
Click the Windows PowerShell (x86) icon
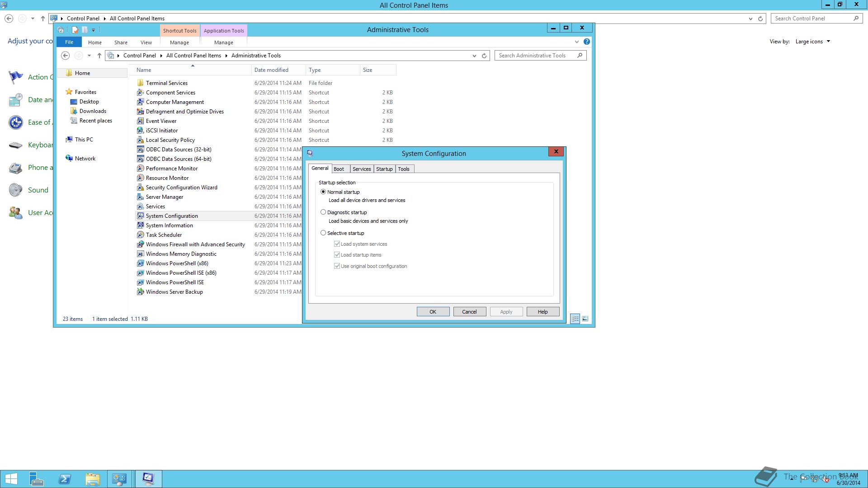pos(140,263)
